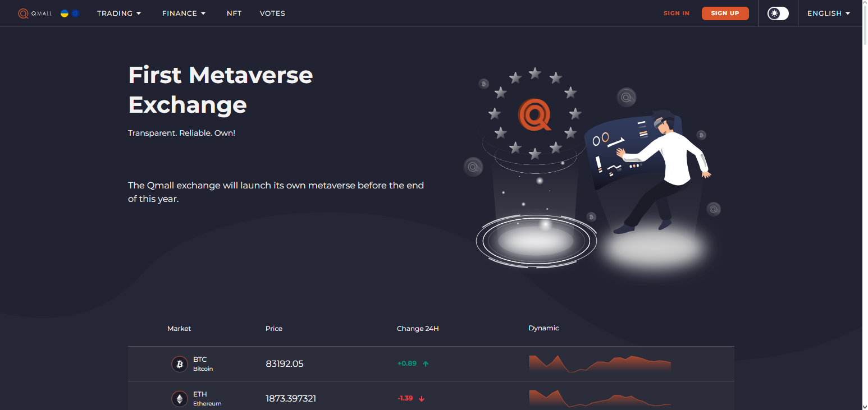
Task: Expand the Trading dropdown menu
Action: click(x=119, y=13)
